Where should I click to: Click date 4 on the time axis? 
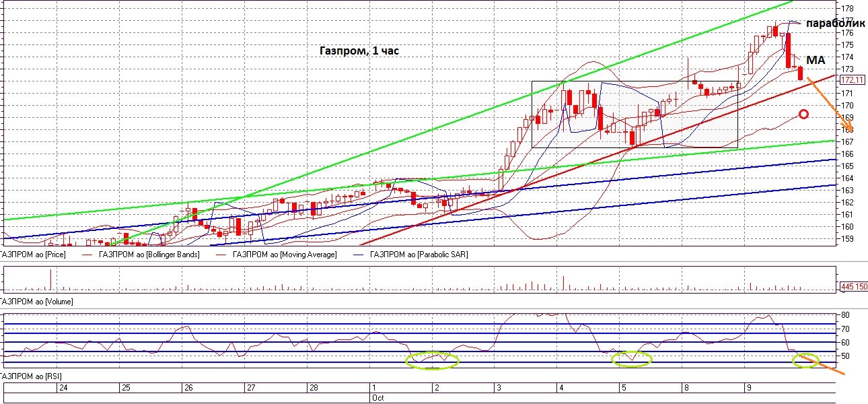(560, 388)
